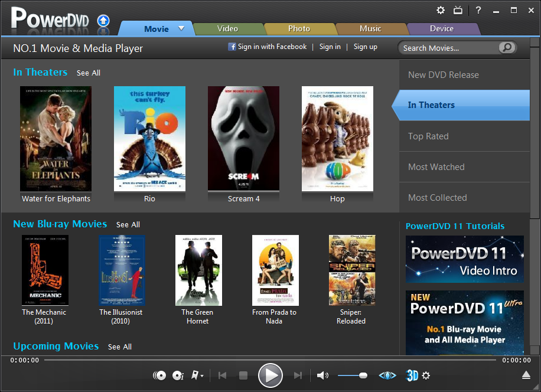Viewport: 541px width, 392px height.
Task: Open the settings gear in title bar
Action: pos(441,11)
